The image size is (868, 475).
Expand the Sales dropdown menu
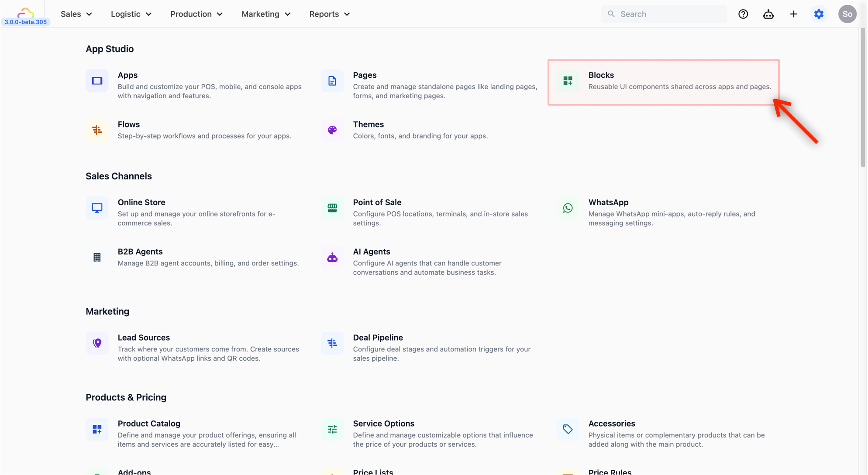click(x=76, y=14)
